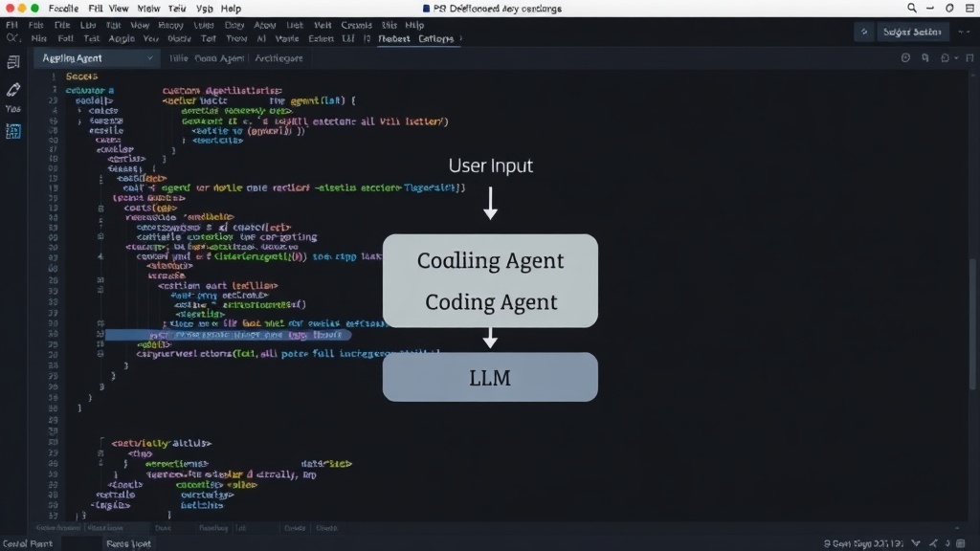
Task: Click the 'Fill' menu beside View
Action: pyautogui.click(x=95, y=9)
